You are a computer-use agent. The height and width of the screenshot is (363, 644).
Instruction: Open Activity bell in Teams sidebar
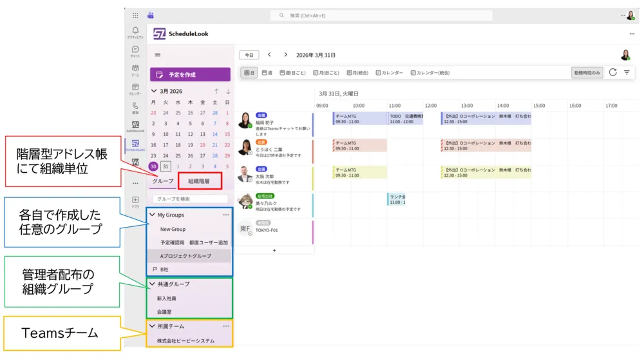click(x=135, y=32)
